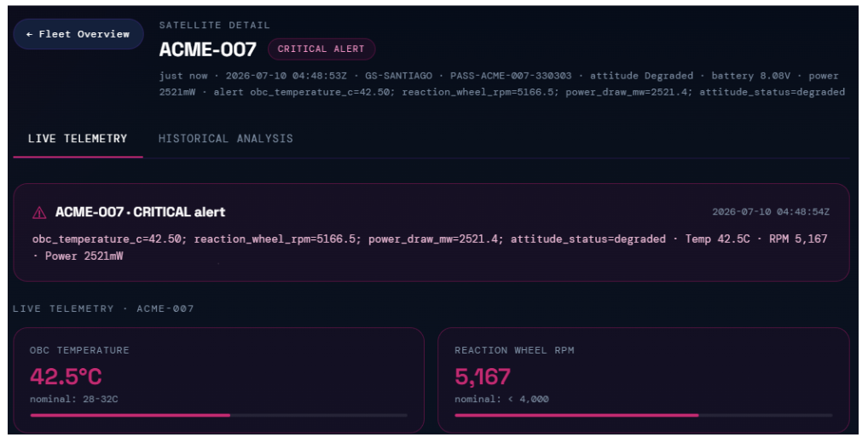Click the 'battery 8.08V' reading
The width and height of the screenshot is (868, 443).
click(750, 76)
